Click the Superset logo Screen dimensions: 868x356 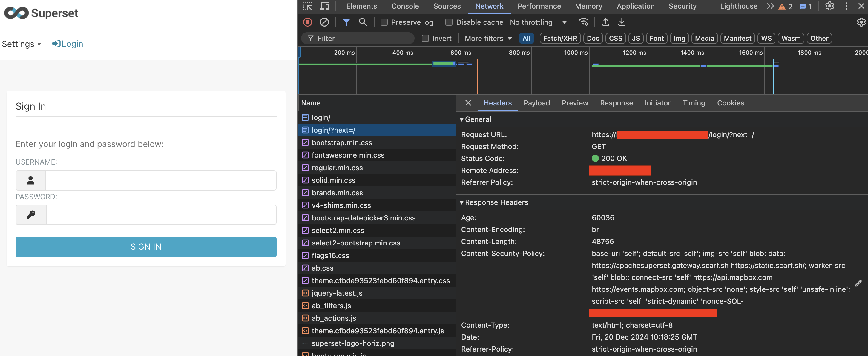tap(41, 13)
